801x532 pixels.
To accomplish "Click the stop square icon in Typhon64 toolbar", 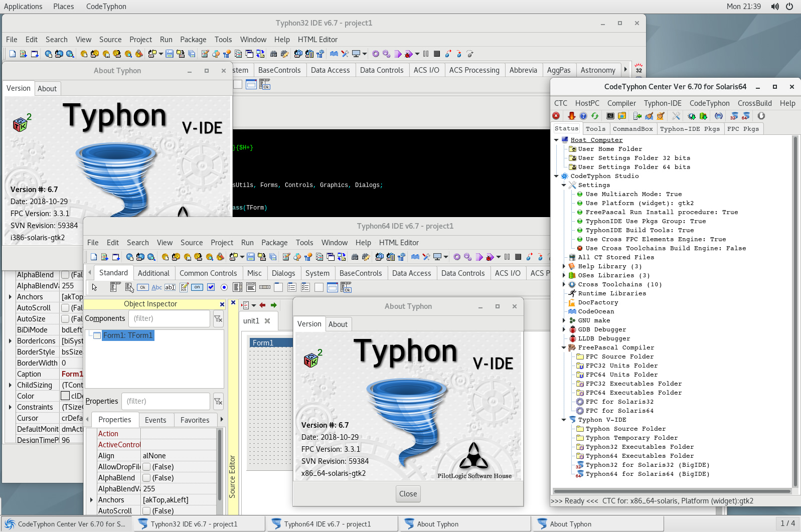I will pyautogui.click(x=518, y=257).
